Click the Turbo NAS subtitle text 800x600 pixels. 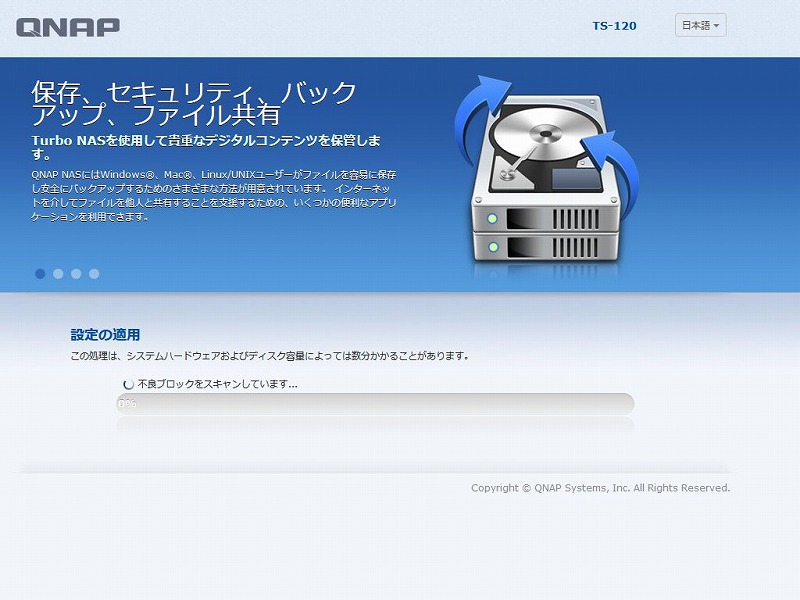point(206,147)
